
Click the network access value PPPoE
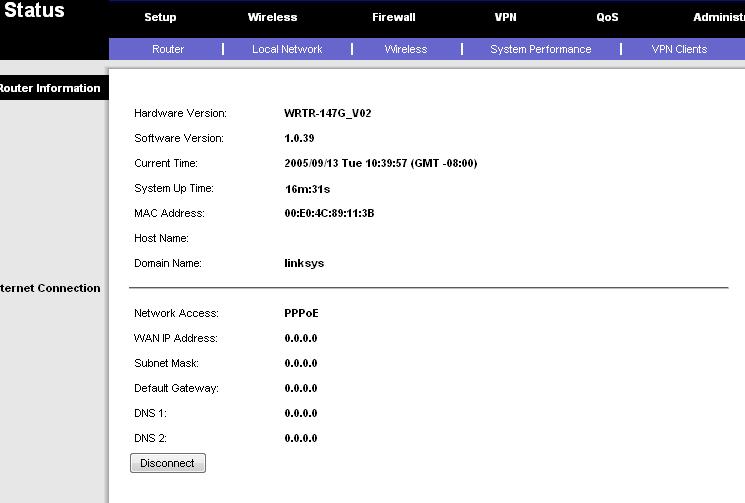301,313
